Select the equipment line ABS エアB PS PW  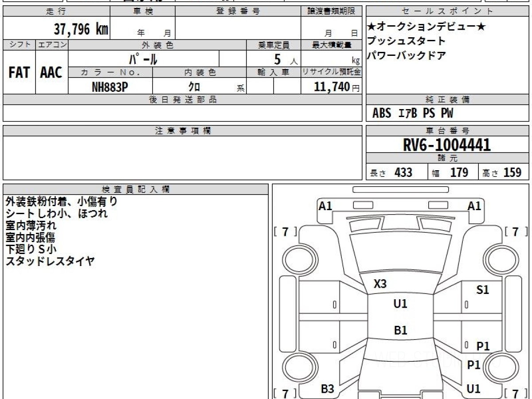pyautogui.click(x=413, y=113)
